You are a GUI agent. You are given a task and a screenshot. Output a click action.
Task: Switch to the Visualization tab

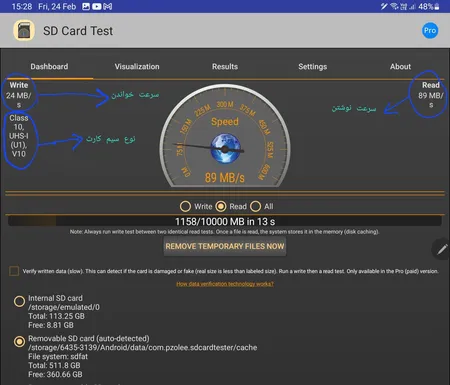[137, 66]
